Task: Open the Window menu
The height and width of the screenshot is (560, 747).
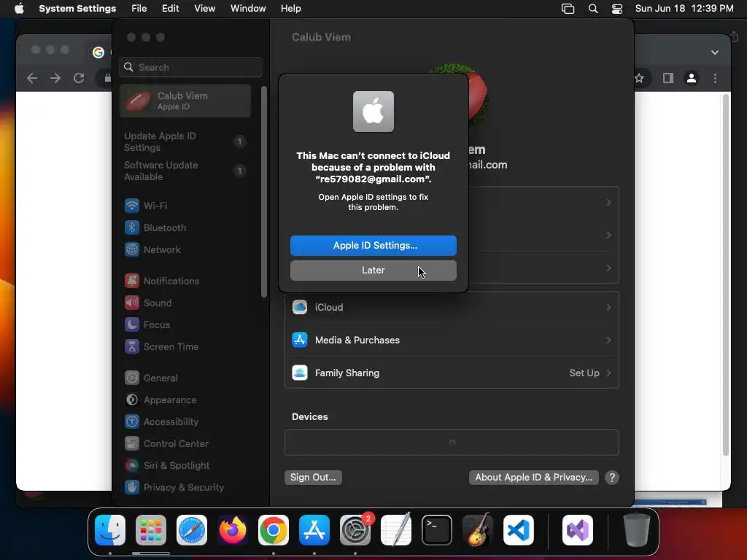Action: click(248, 9)
